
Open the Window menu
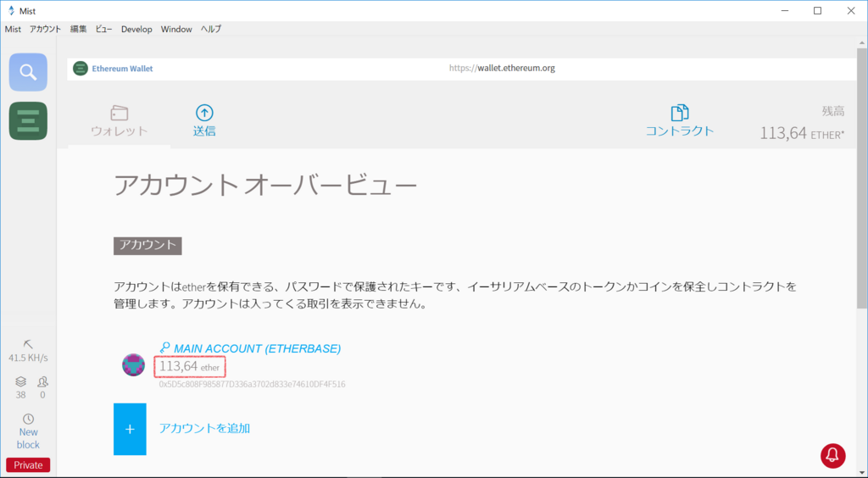pyautogui.click(x=176, y=30)
